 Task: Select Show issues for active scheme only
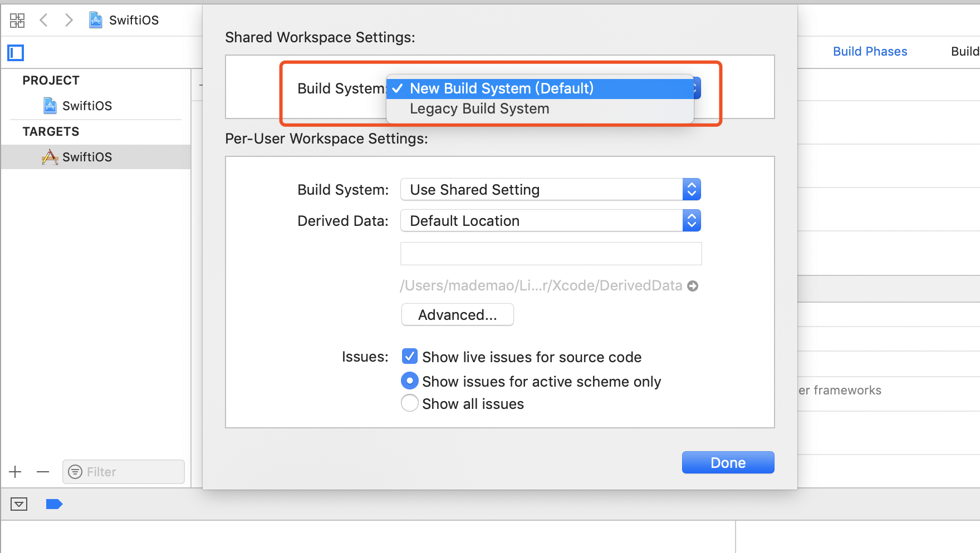tap(410, 381)
